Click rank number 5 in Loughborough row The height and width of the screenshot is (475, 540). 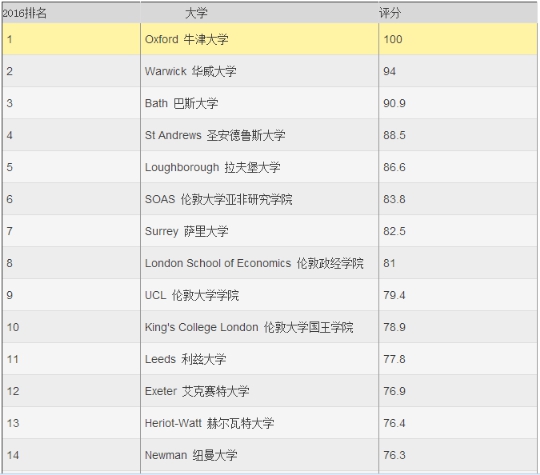point(10,167)
